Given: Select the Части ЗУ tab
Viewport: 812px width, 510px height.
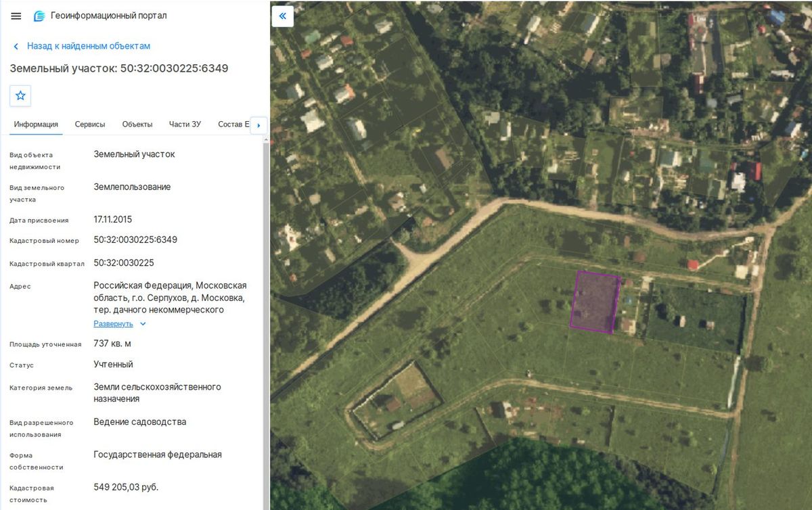Looking at the screenshot, I should click(185, 124).
